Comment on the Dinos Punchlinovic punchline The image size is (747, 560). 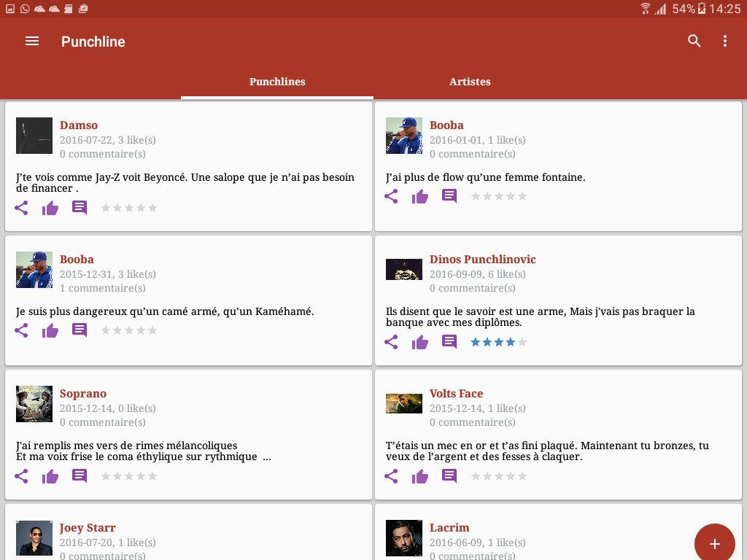pos(449,342)
